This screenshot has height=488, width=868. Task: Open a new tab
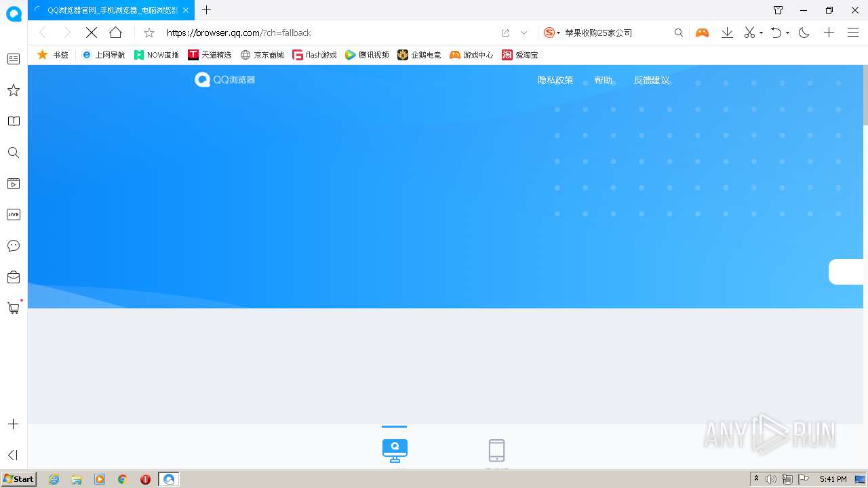[207, 10]
